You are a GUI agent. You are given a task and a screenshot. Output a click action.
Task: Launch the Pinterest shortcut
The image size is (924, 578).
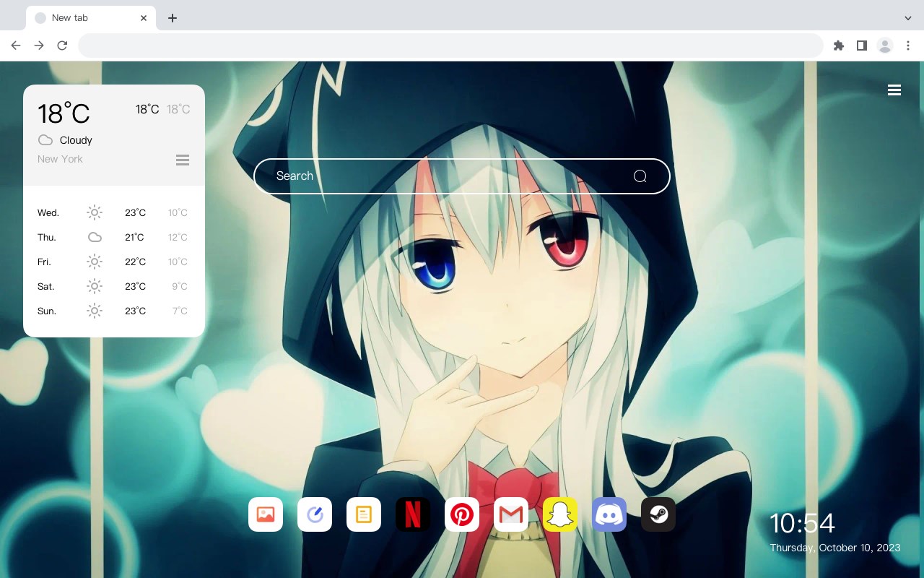coord(462,514)
